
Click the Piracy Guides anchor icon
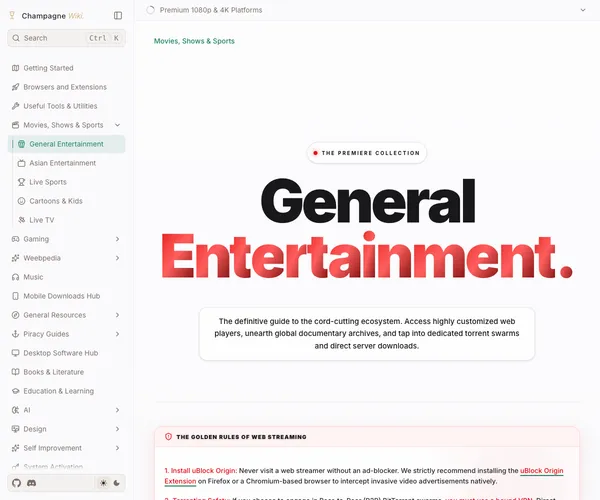[x=15, y=334]
